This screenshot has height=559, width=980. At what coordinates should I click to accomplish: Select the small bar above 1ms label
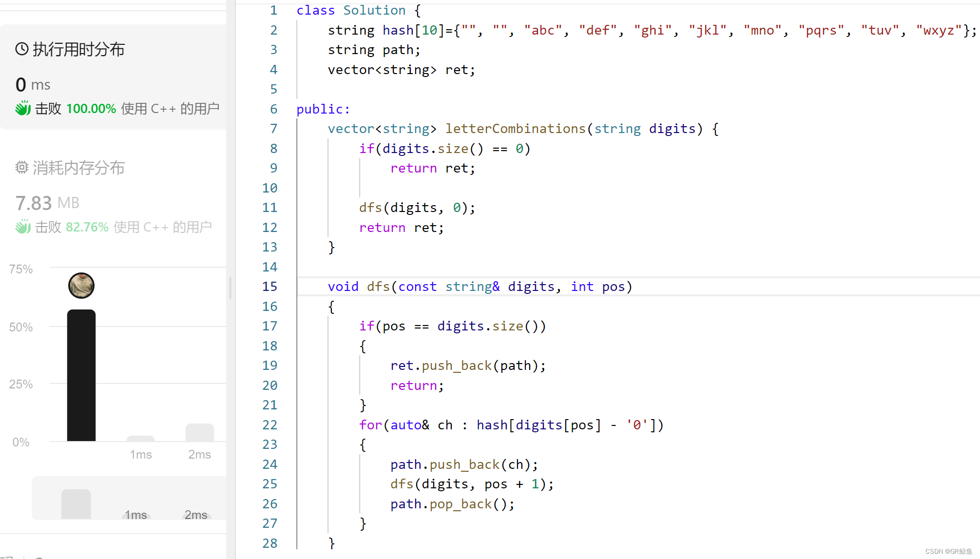coord(140,438)
